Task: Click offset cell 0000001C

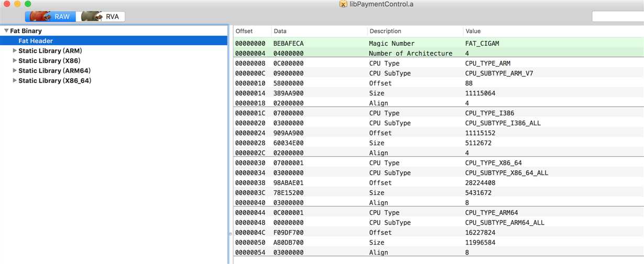Action: click(250, 113)
